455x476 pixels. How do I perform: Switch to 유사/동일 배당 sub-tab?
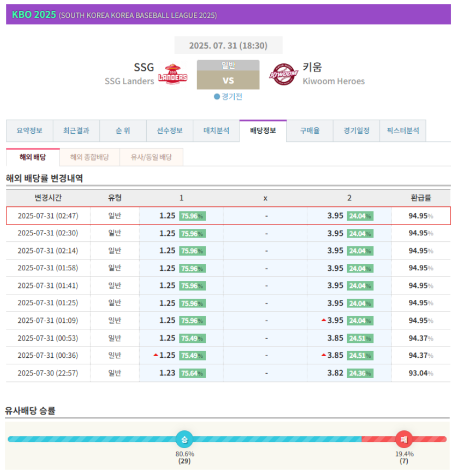[151, 157]
